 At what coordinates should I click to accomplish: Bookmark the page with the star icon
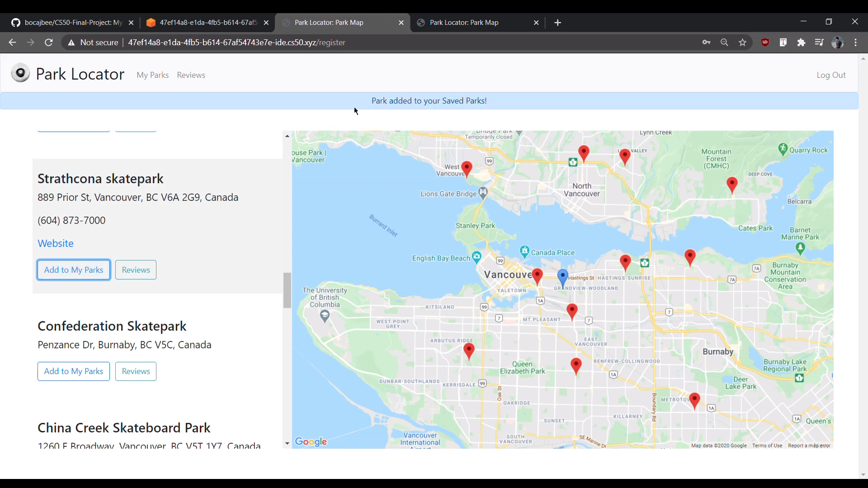pos(743,42)
